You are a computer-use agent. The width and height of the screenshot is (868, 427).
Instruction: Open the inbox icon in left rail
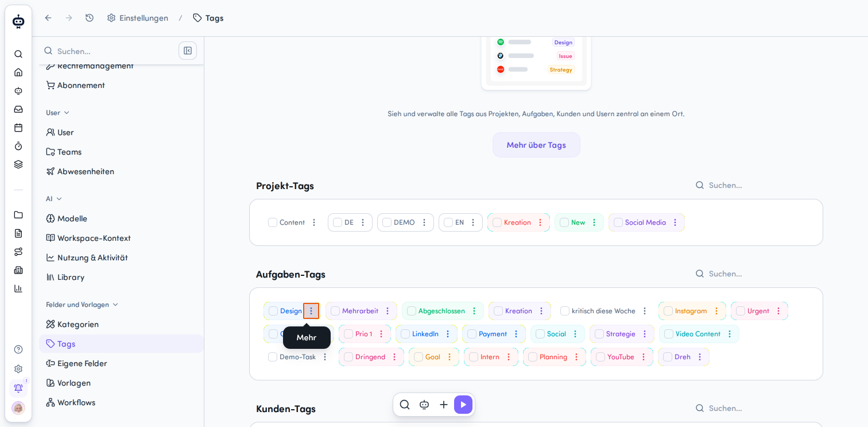tap(18, 109)
